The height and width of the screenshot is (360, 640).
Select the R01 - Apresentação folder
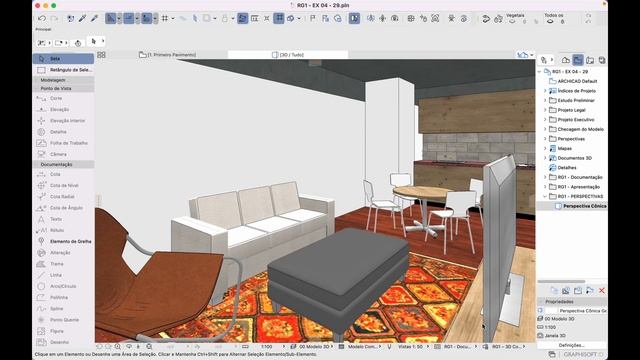(575, 187)
